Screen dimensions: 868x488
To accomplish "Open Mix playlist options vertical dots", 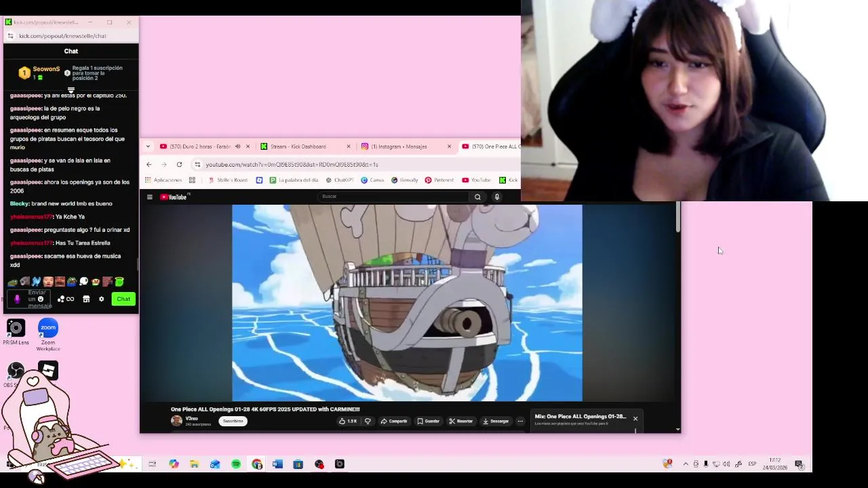I will click(635, 430).
